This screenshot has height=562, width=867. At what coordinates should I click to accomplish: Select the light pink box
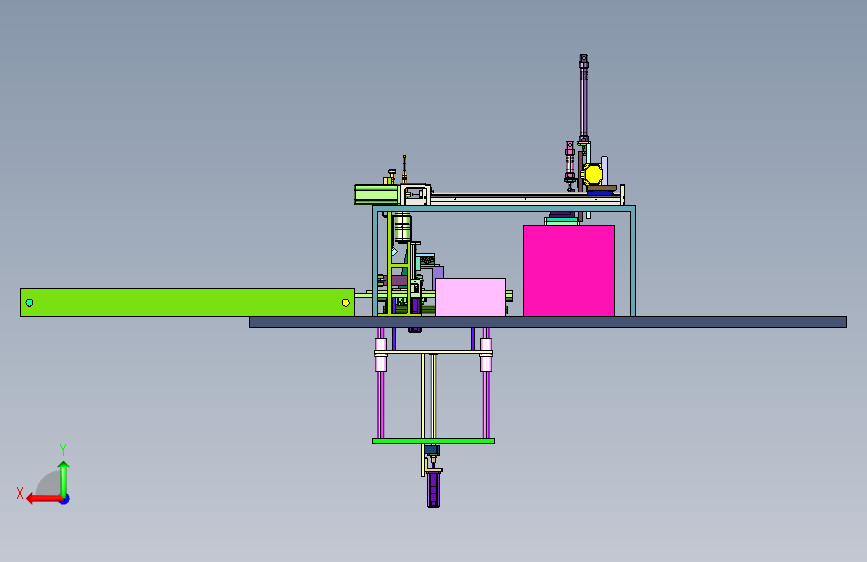click(x=471, y=297)
